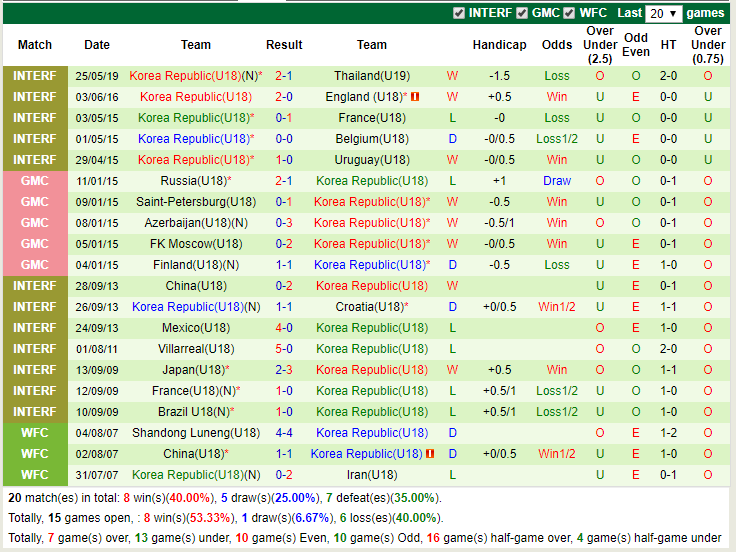
Task: Open Thailand(U19) team link
Action: tap(372, 76)
